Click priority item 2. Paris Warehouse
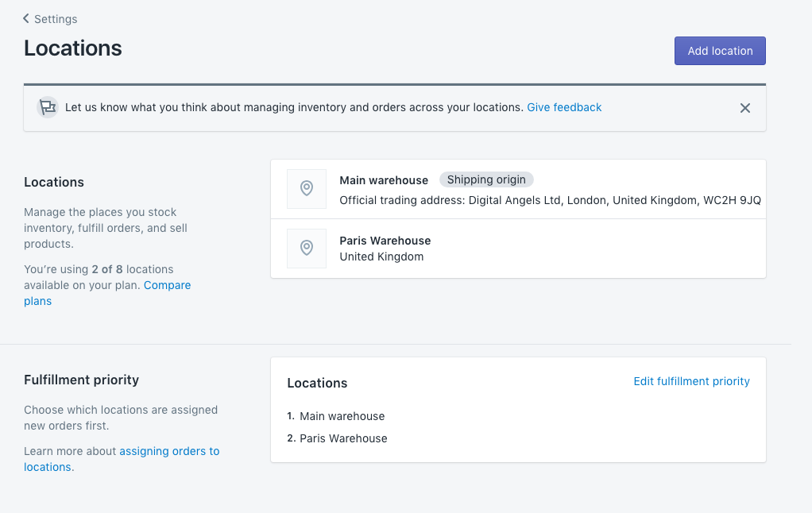The width and height of the screenshot is (812, 513). point(337,438)
